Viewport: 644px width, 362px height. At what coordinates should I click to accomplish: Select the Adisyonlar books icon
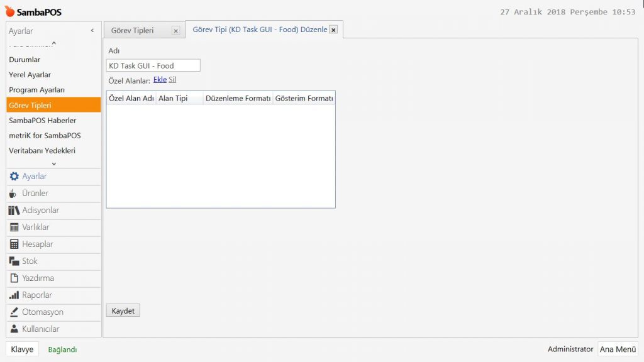[14, 211]
